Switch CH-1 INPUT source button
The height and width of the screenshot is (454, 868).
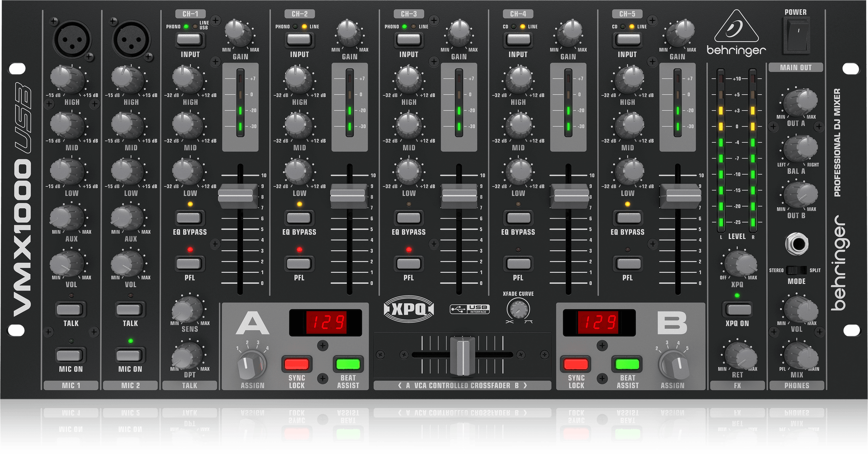(x=190, y=40)
